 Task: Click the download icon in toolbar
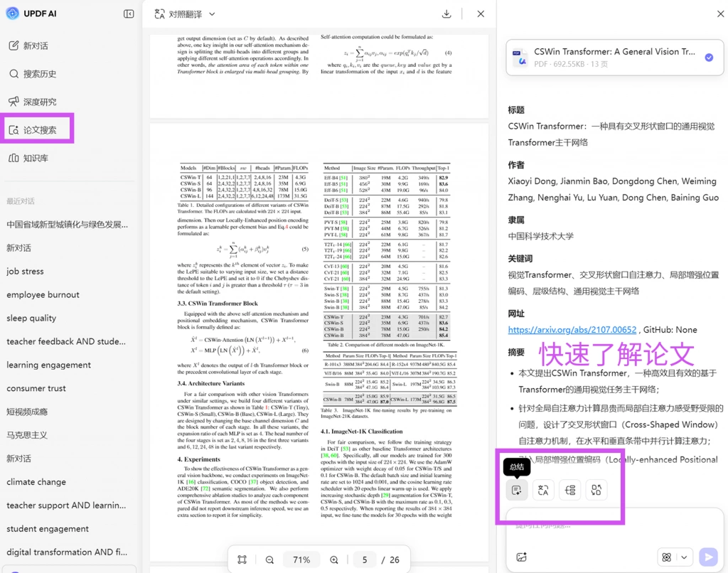446,14
